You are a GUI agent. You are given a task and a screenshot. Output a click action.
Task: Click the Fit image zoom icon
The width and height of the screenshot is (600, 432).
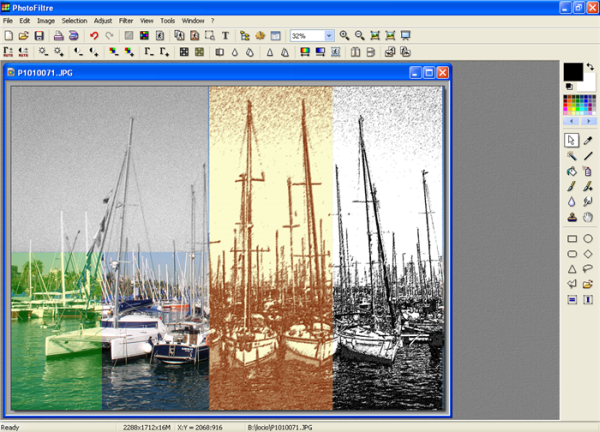point(375,36)
